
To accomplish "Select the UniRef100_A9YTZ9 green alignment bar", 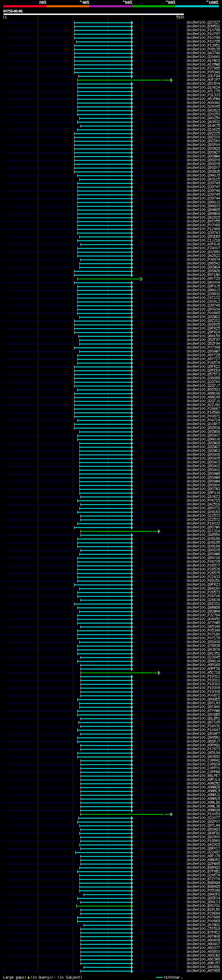I will tap(110, 279).
